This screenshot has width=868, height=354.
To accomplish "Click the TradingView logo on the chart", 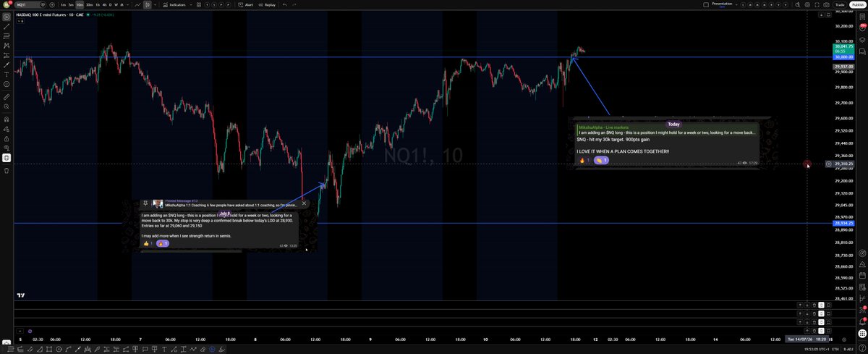I will (x=22, y=295).
